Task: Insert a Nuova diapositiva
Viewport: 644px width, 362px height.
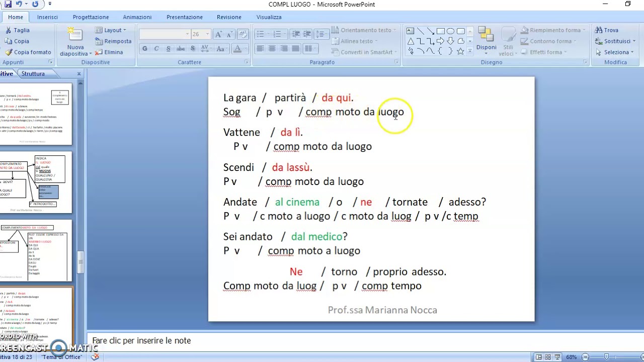Action: 75,42
